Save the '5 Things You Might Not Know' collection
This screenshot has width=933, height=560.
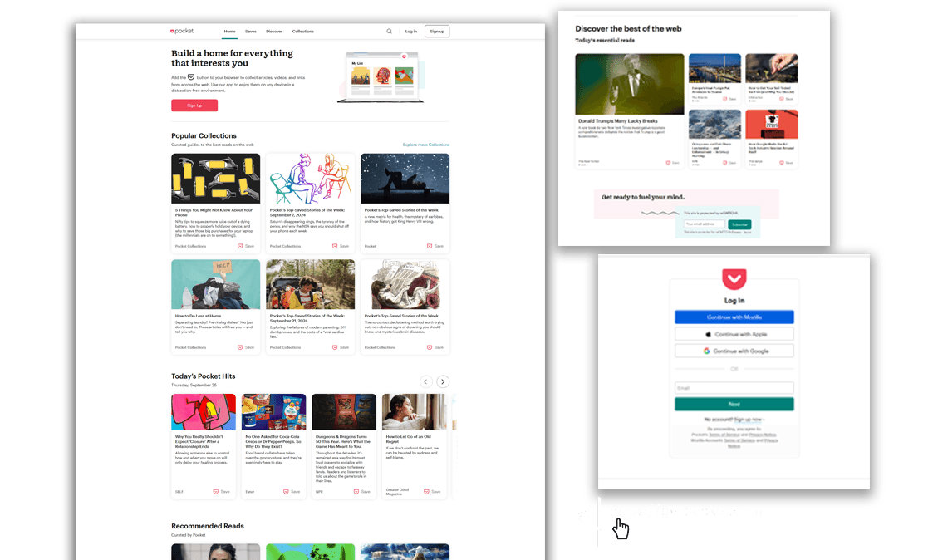point(246,246)
